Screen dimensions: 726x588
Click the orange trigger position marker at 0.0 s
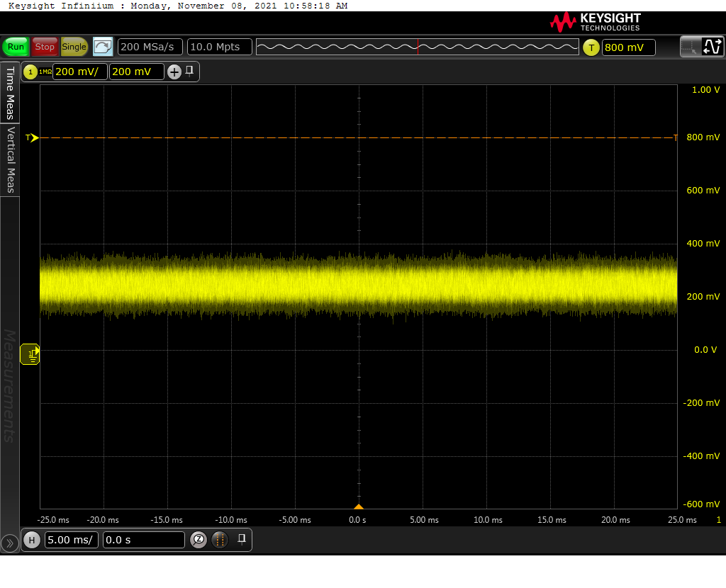pos(358,507)
